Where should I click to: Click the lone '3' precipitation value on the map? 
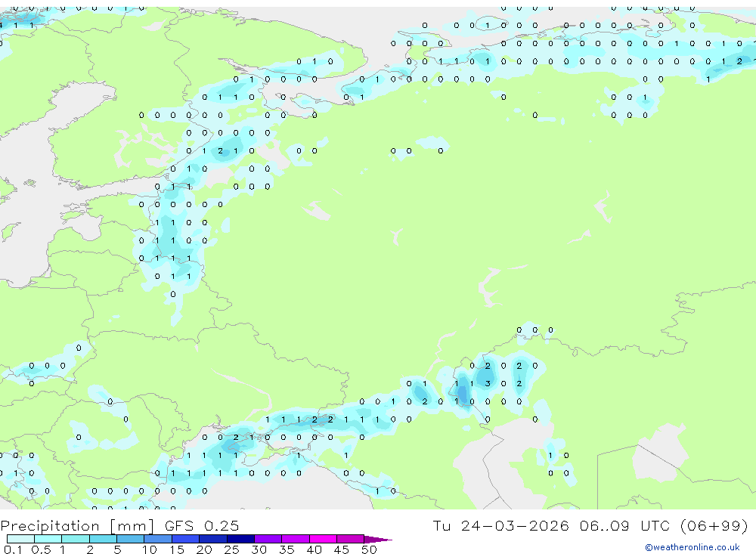(x=488, y=384)
